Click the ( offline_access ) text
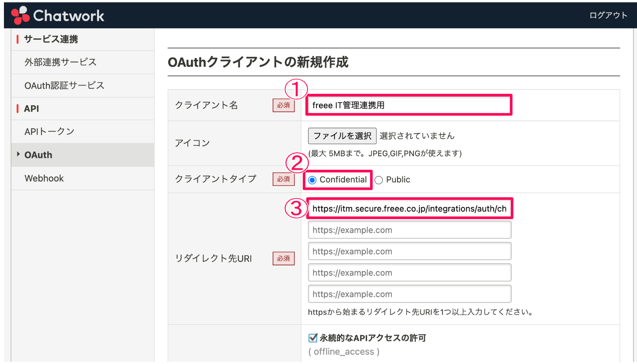 tap(344, 352)
